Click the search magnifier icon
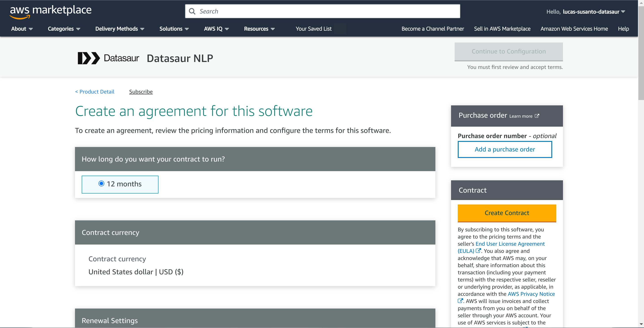This screenshot has height=328, width=644. (192, 11)
